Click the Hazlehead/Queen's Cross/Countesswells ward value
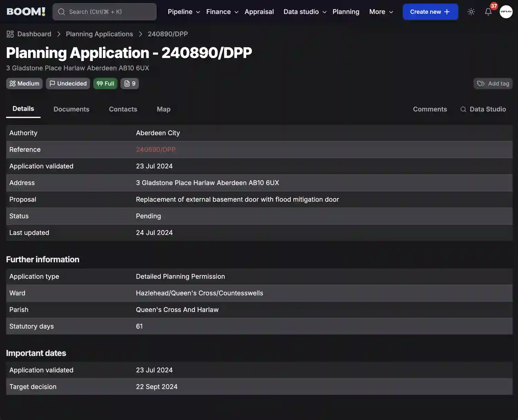 (200, 293)
